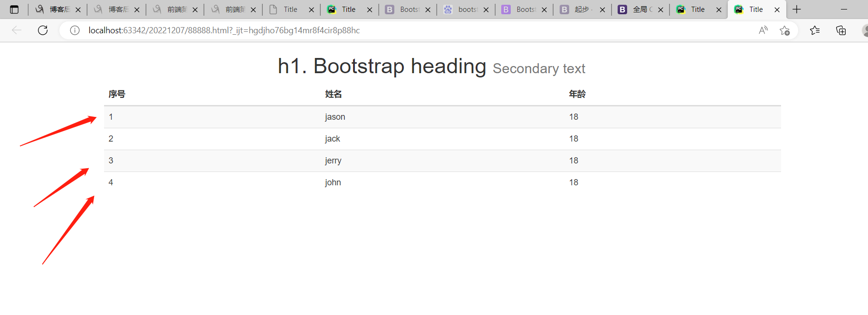This screenshot has height=315, width=868.
Task: Close the active Title tab
Action: click(x=777, y=10)
